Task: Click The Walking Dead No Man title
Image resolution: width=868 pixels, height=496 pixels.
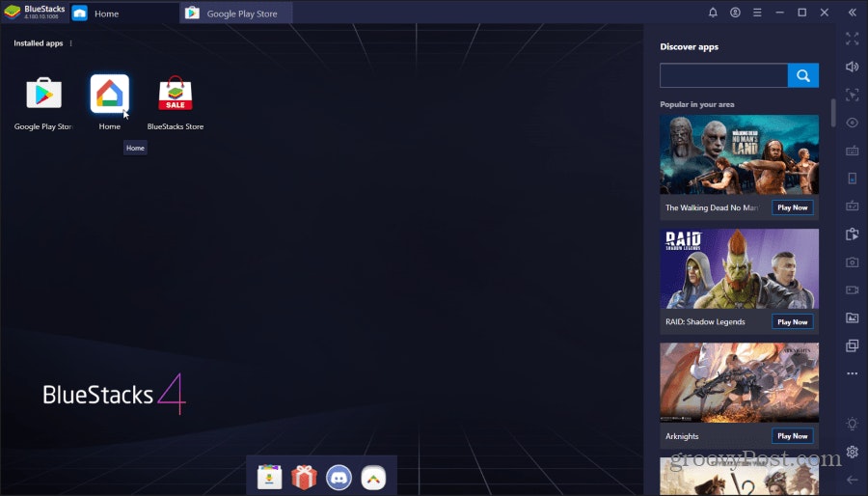Action: (x=712, y=207)
